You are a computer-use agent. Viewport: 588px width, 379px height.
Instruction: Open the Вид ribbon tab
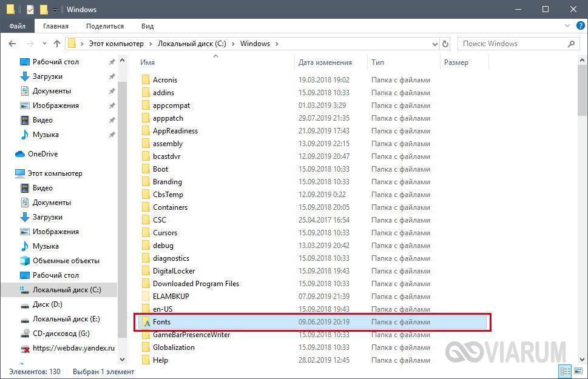(x=147, y=26)
